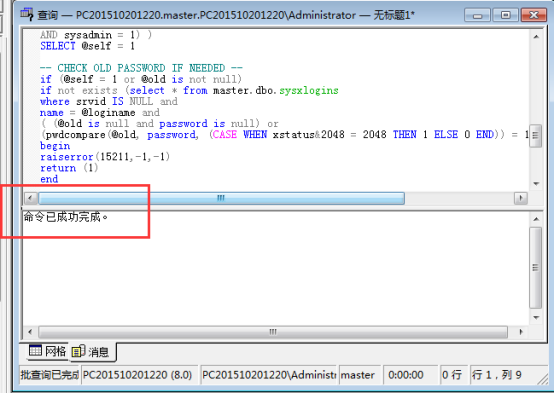The height and width of the screenshot is (394, 554).
Task: Click the where srvid IS NULL line
Action: point(109,101)
